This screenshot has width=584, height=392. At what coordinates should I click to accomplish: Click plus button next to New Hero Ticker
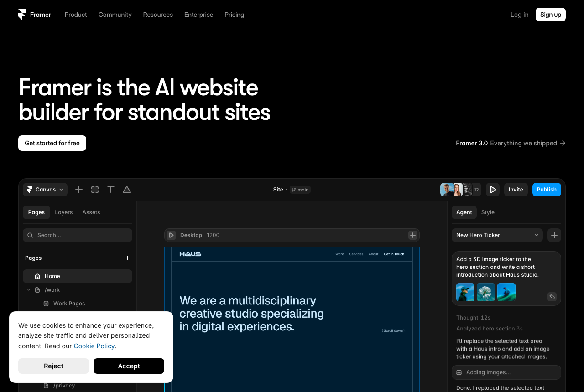click(554, 235)
